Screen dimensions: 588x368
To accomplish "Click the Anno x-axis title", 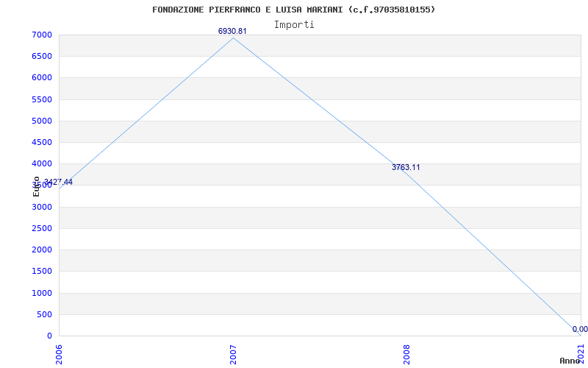I will coord(570,361).
